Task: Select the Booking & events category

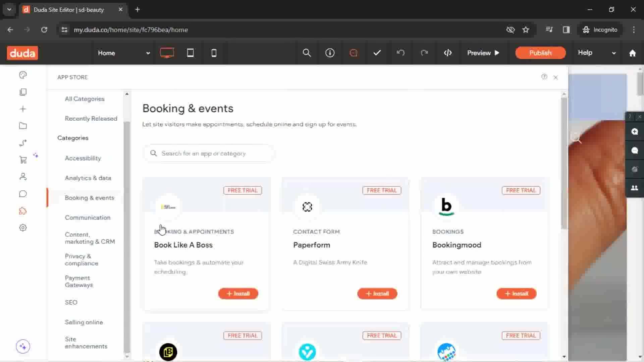Action: [x=89, y=198]
